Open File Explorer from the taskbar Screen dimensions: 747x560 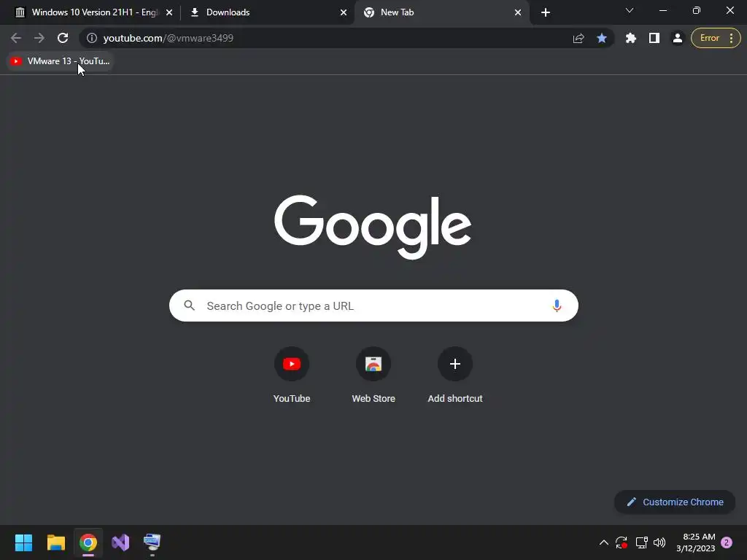point(55,542)
